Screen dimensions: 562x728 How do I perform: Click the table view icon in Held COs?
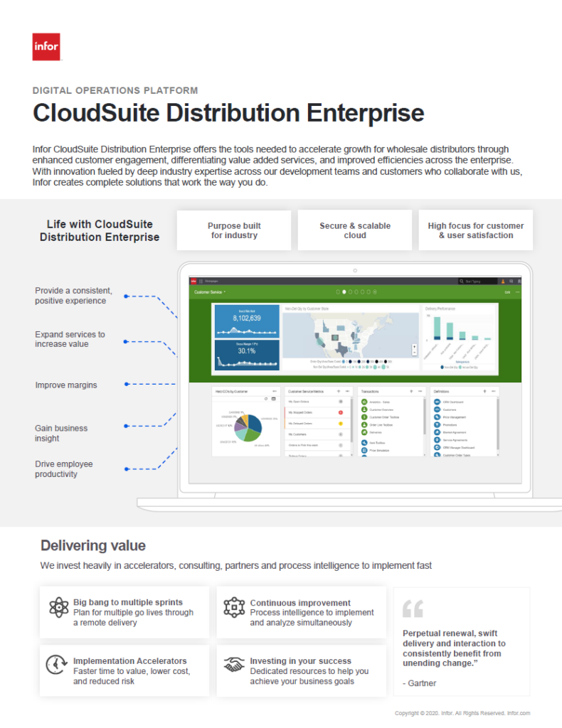[274, 399]
